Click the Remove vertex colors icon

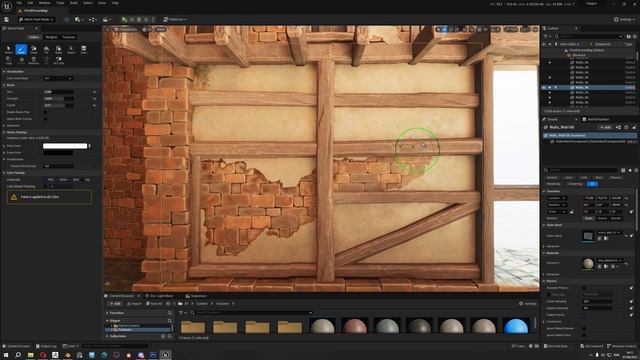point(34,60)
